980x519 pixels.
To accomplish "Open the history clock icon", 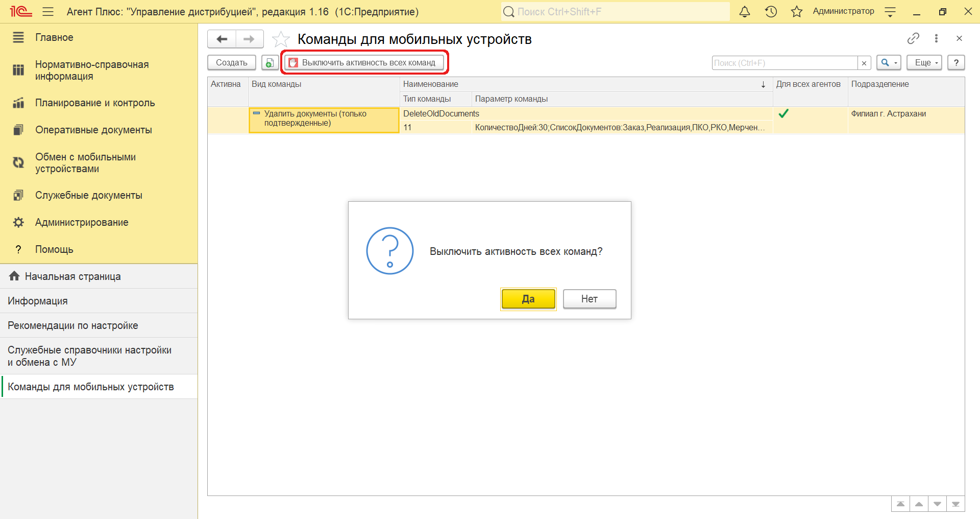I will coord(771,12).
